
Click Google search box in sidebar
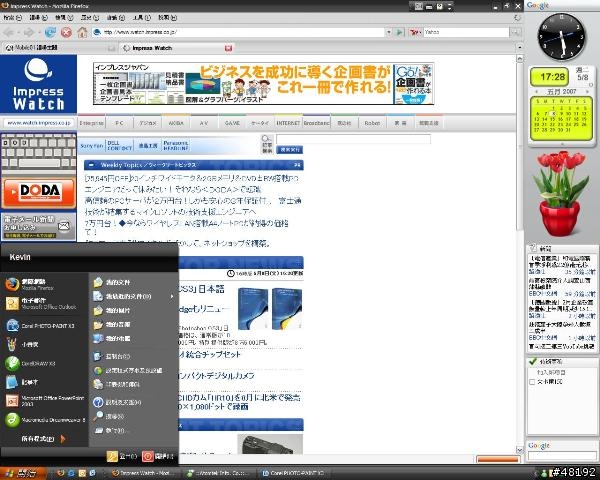[x=562, y=456]
